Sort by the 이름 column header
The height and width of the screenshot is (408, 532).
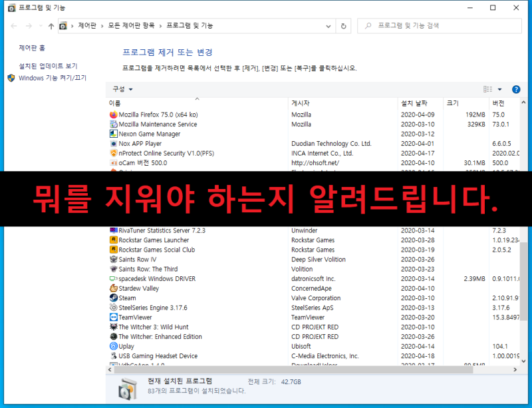point(197,103)
